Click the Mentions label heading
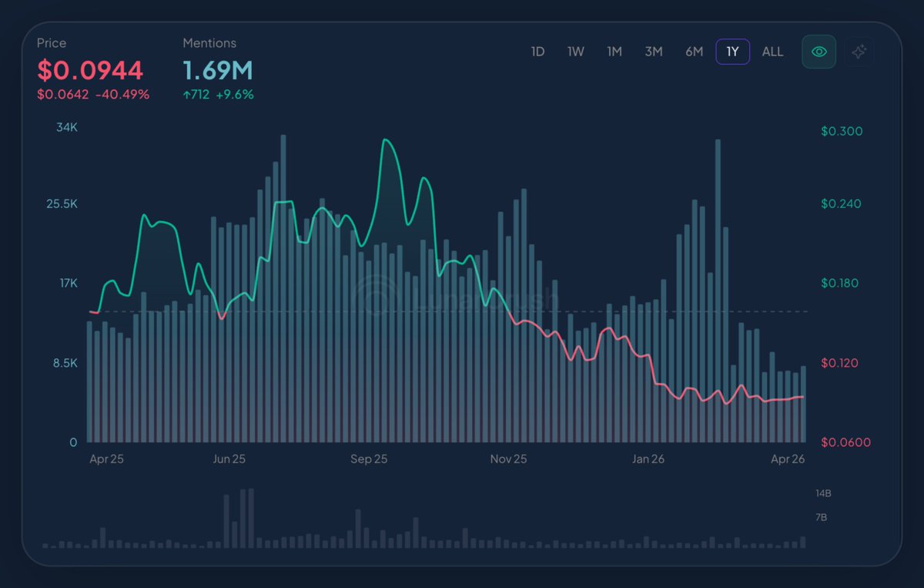This screenshot has height=588, width=924. pos(209,43)
